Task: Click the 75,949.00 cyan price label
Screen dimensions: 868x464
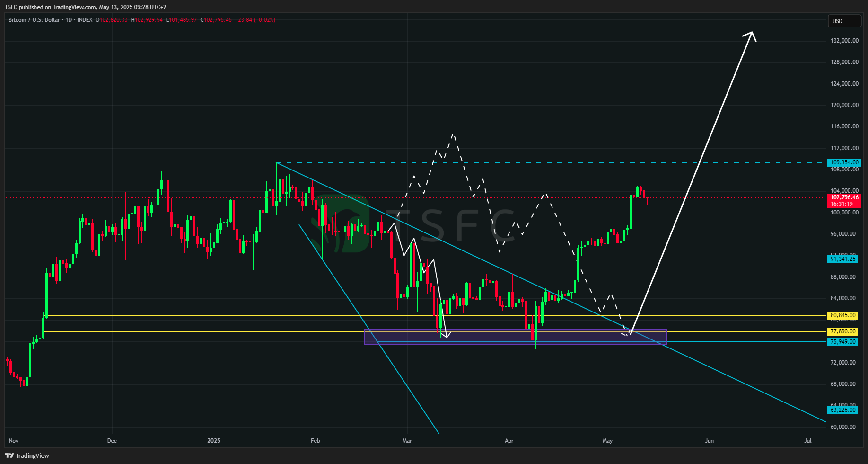Action: 842,342
